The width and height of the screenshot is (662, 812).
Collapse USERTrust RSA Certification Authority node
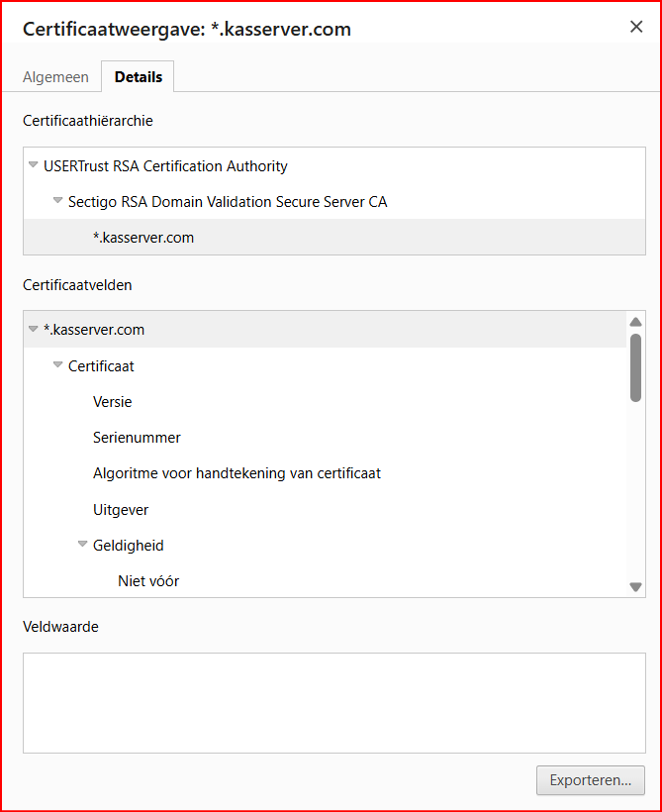[34, 165]
